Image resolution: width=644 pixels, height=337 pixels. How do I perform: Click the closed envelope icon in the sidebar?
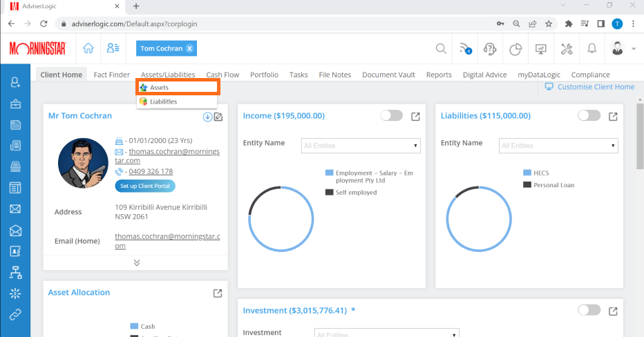pos(15,209)
